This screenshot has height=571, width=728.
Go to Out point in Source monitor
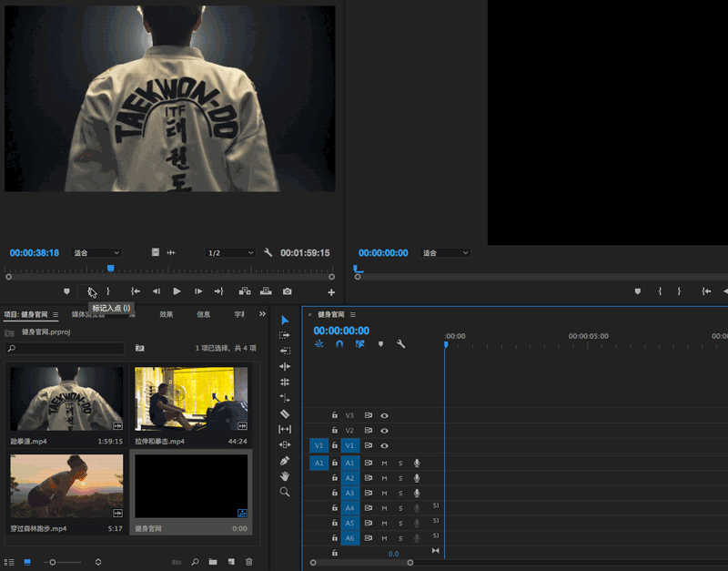(218, 291)
